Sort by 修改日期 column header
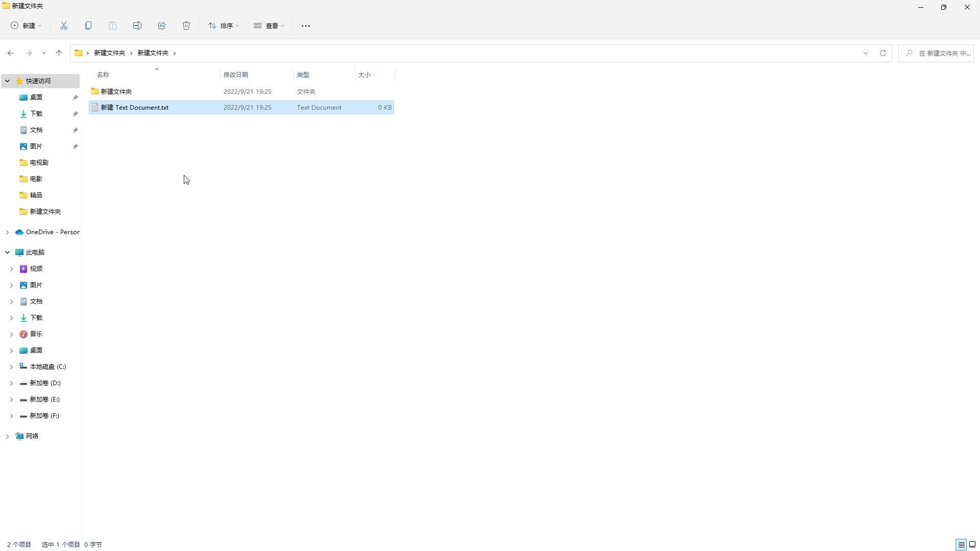Screen dimensions: 980x551 click(236, 75)
